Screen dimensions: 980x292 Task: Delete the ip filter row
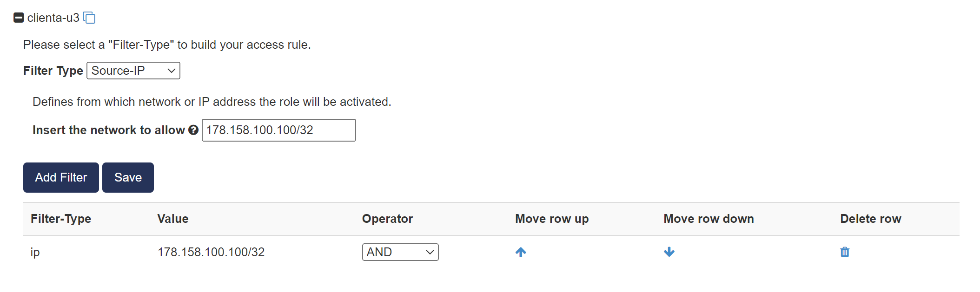(x=845, y=252)
